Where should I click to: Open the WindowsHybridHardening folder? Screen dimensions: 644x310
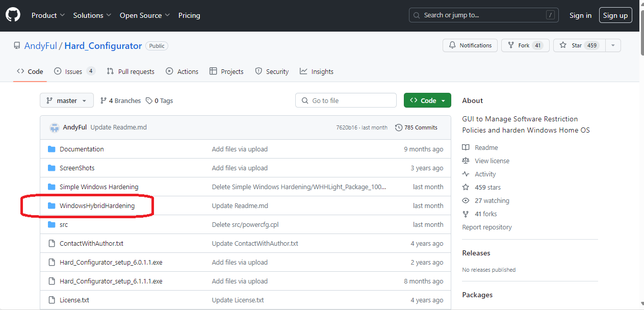tap(97, 206)
